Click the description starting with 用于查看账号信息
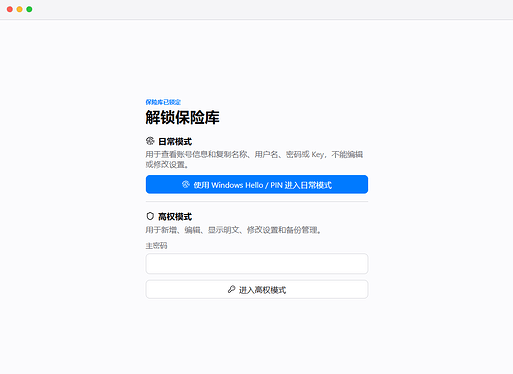The width and height of the screenshot is (513, 374). coord(254,159)
